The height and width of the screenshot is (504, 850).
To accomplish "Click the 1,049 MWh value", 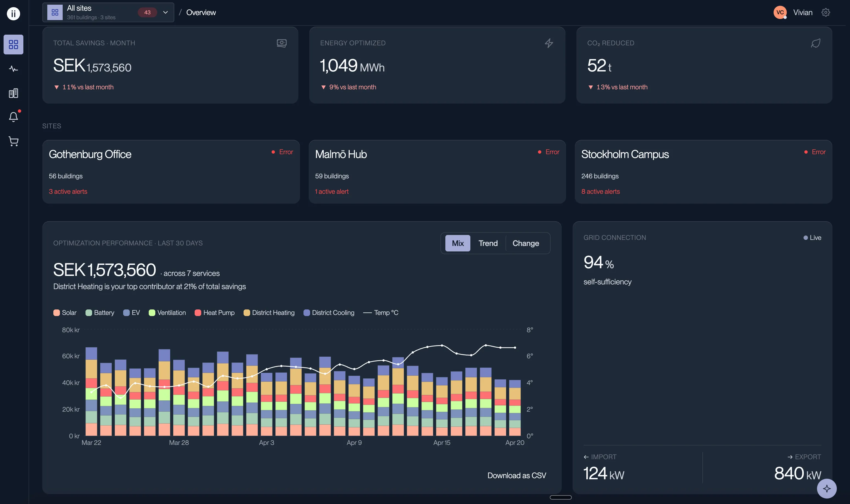I will point(352,66).
